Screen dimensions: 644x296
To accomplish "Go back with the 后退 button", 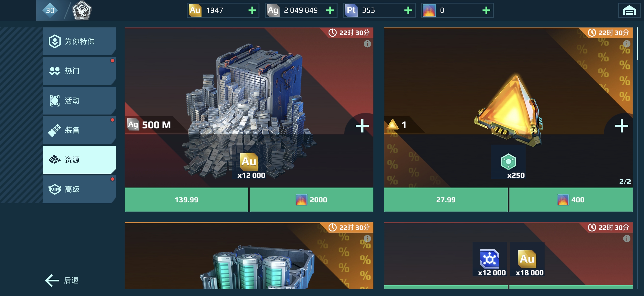I will (x=62, y=280).
